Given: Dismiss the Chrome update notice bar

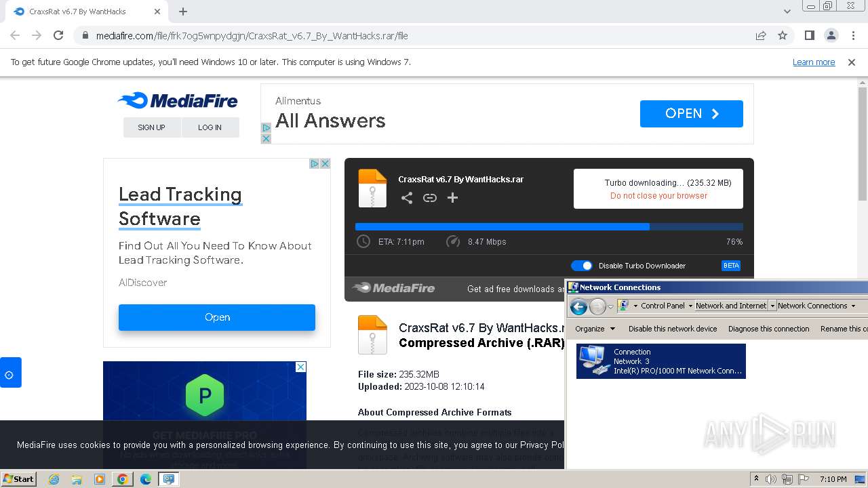Looking at the screenshot, I should 852,62.
